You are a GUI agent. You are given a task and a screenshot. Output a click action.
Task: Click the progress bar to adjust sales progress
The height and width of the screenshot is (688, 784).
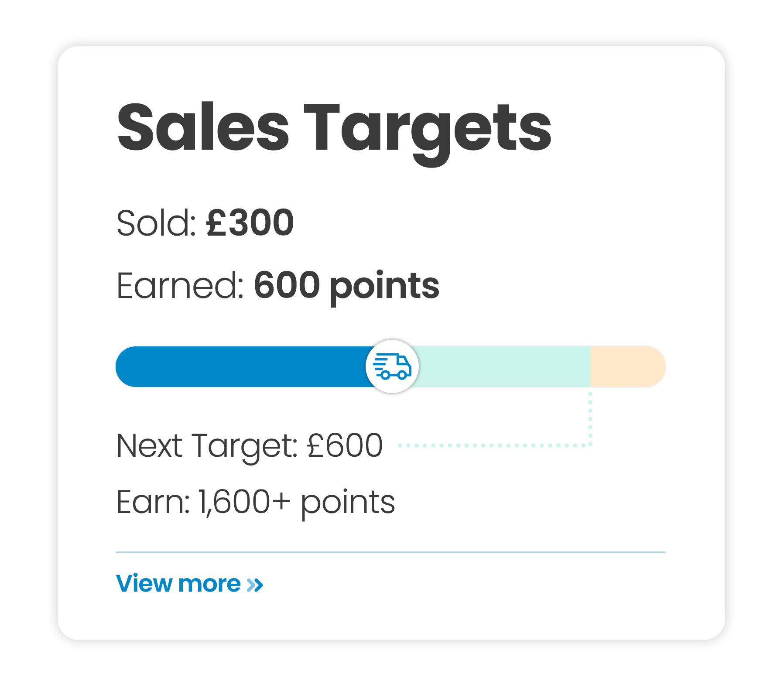pos(305,366)
